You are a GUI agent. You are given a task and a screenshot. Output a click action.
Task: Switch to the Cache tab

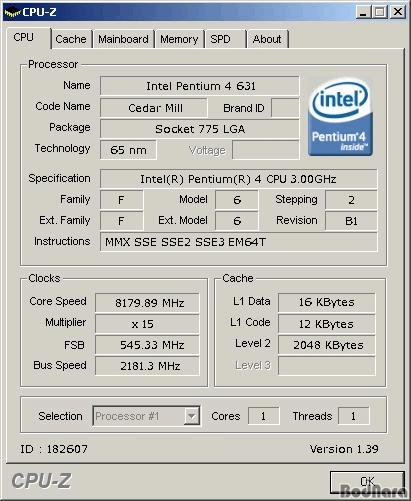click(x=71, y=39)
